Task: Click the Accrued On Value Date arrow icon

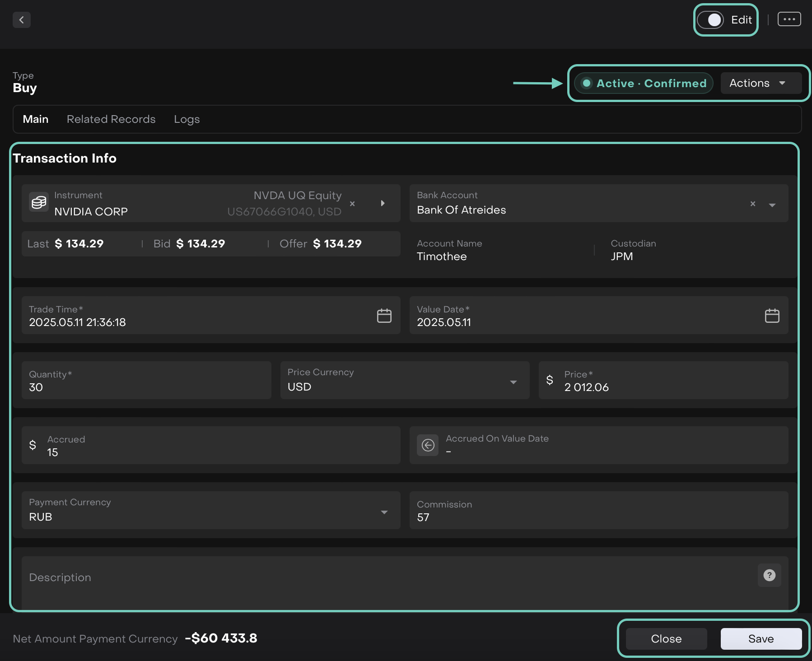Action: tap(428, 445)
